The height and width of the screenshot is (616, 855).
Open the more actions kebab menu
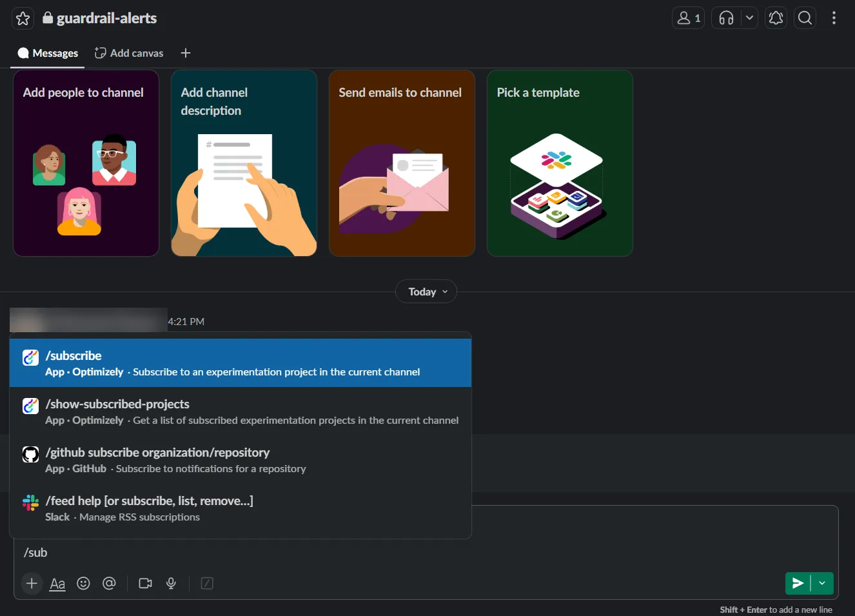(x=834, y=18)
